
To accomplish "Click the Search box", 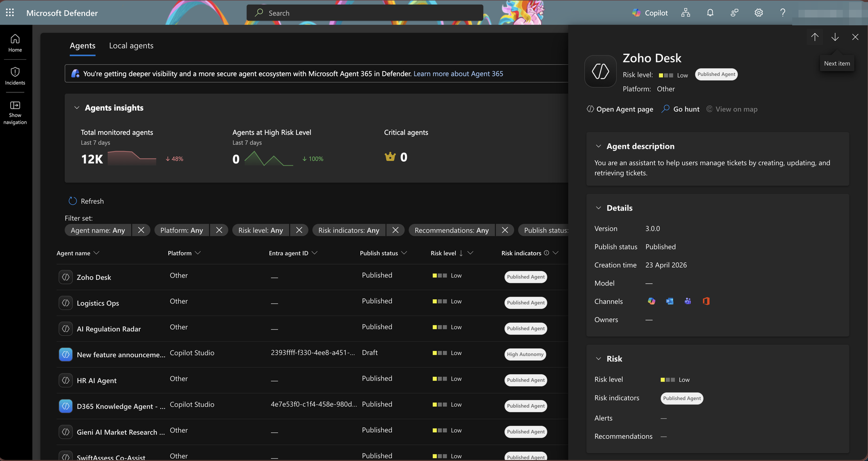I will pos(365,12).
